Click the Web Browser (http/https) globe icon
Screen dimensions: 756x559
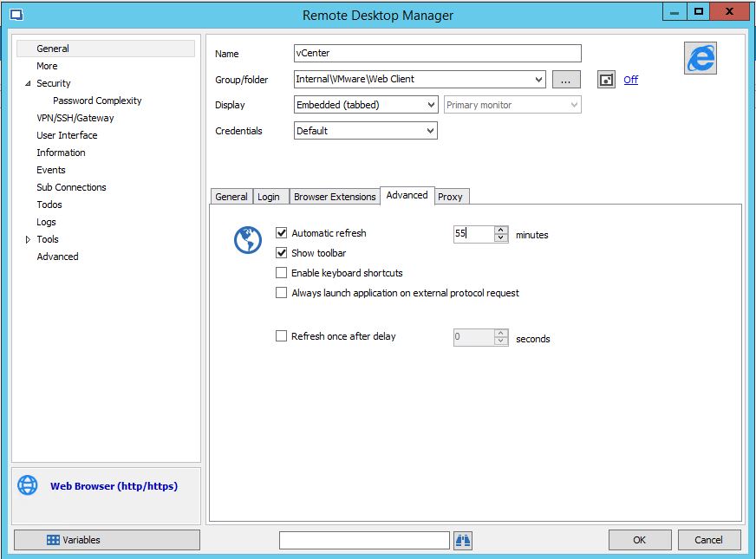27,485
